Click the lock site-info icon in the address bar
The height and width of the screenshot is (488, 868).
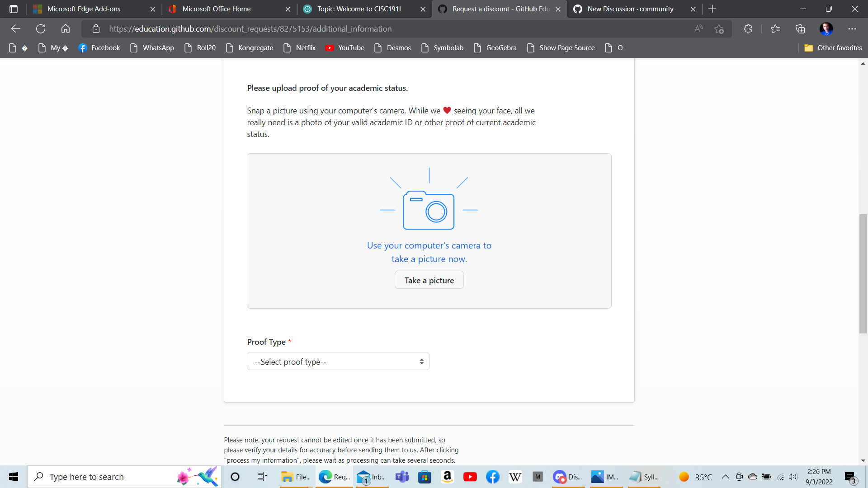96,29
